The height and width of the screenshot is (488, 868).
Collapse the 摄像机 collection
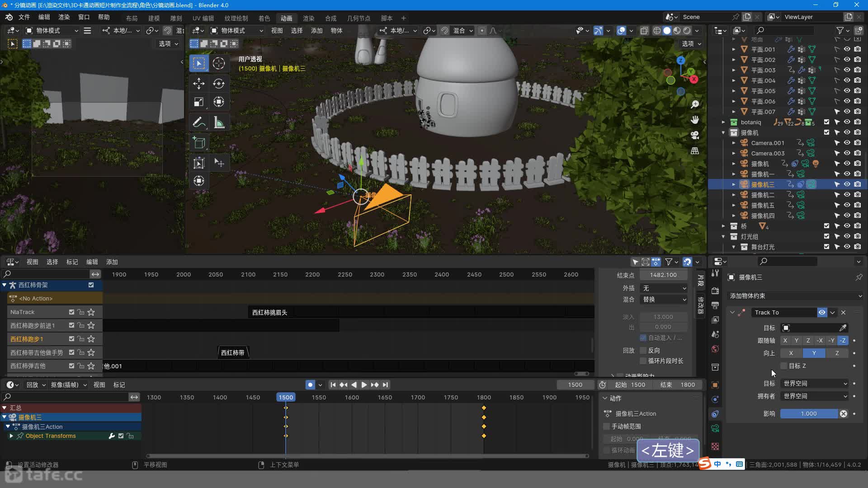pos(723,132)
